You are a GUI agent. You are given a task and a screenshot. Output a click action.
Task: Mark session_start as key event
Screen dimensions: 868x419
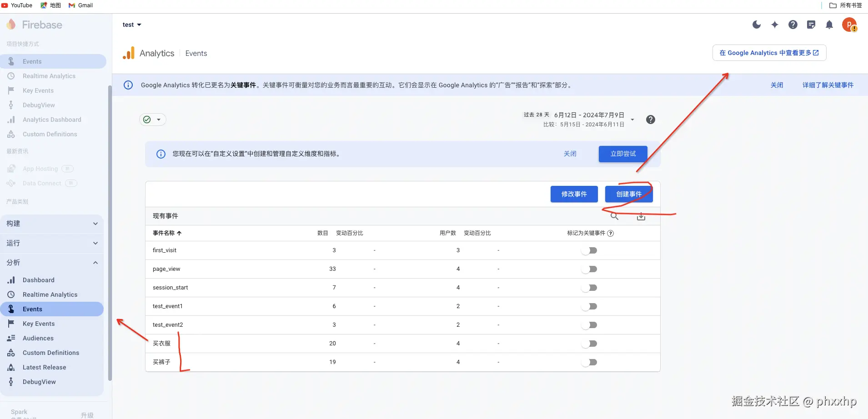coord(589,288)
